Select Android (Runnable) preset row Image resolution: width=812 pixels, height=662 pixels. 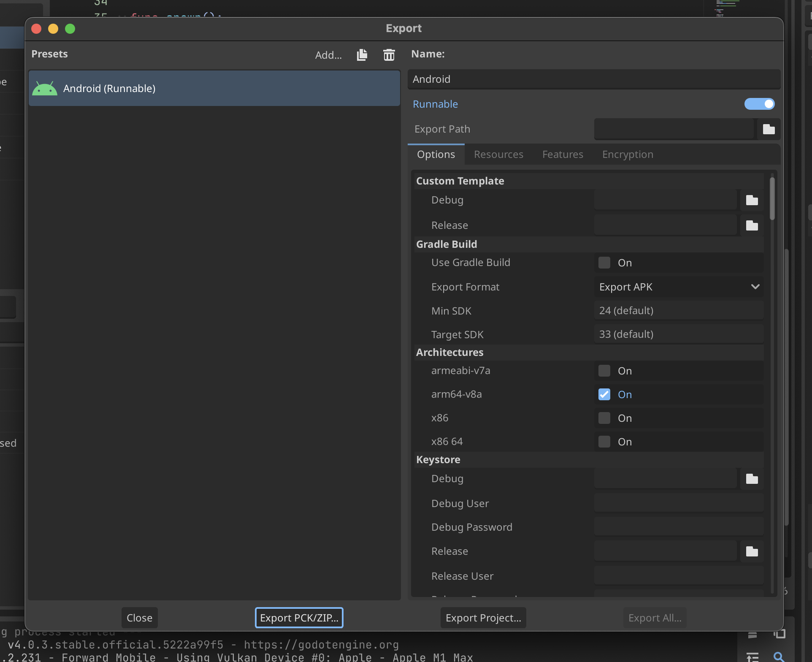[214, 88]
